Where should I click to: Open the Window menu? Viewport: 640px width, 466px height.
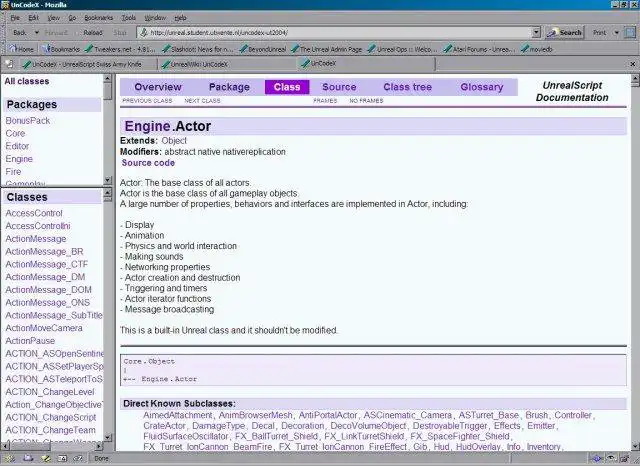click(x=155, y=18)
